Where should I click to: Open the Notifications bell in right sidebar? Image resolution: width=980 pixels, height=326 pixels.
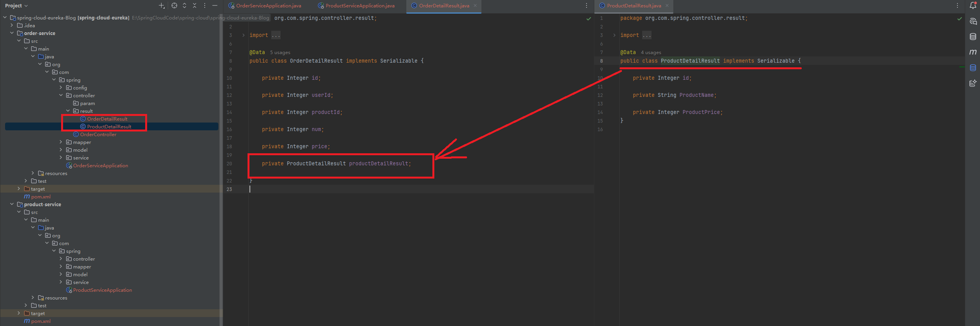pos(973,5)
